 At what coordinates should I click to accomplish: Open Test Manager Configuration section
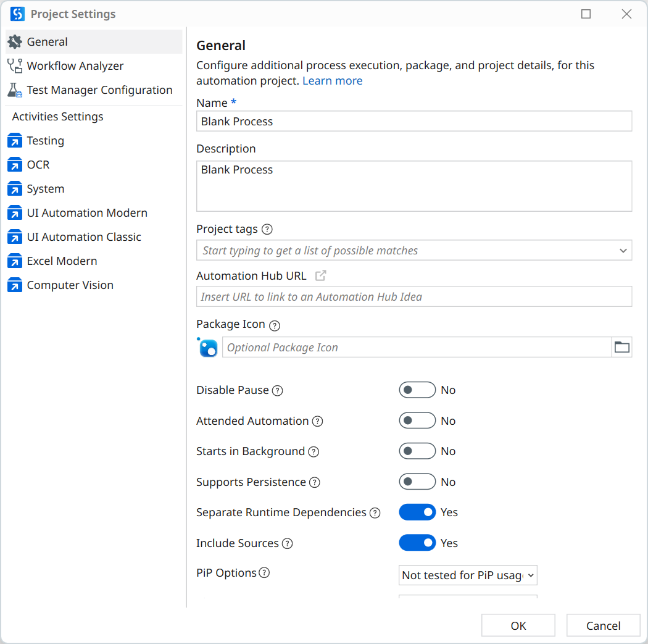[99, 90]
